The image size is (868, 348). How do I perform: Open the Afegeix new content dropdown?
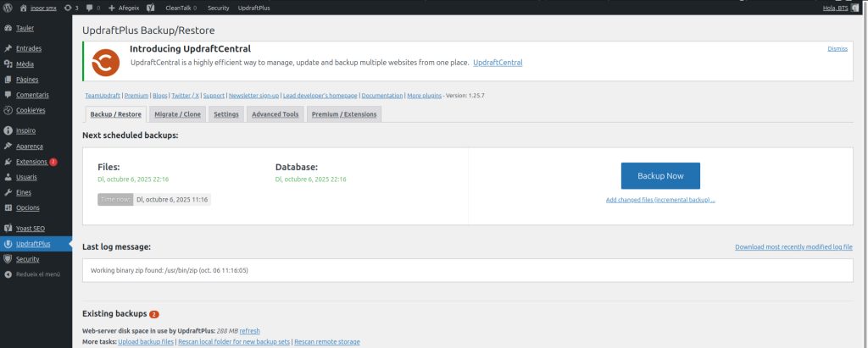[x=123, y=8]
